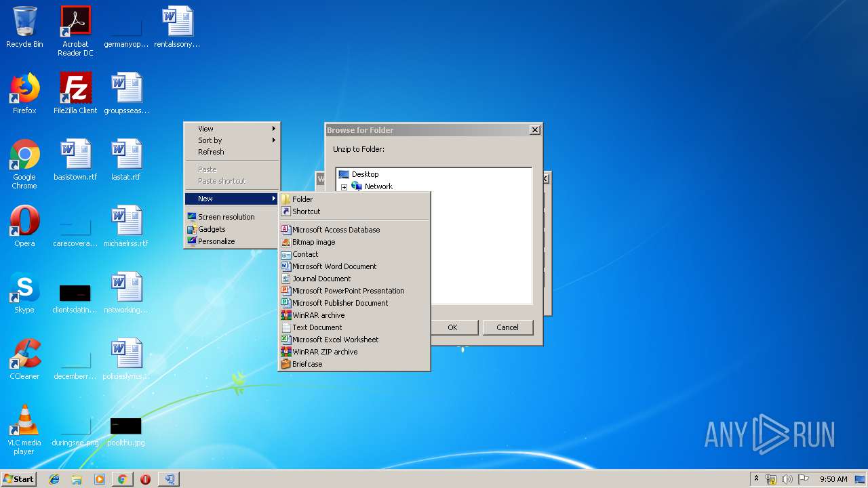868x488 pixels.
Task: Click the network icon in system tray
Action: point(771,479)
